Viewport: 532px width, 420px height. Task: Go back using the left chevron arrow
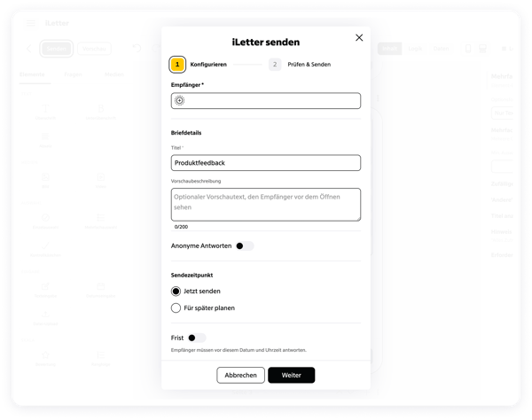(29, 49)
